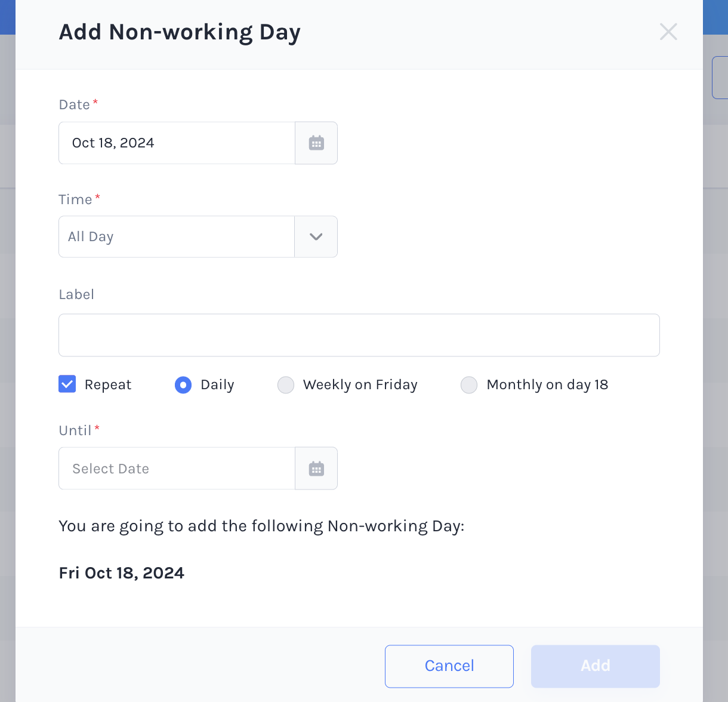
Task: Select the Monthly on day 18 option
Action: [469, 384]
